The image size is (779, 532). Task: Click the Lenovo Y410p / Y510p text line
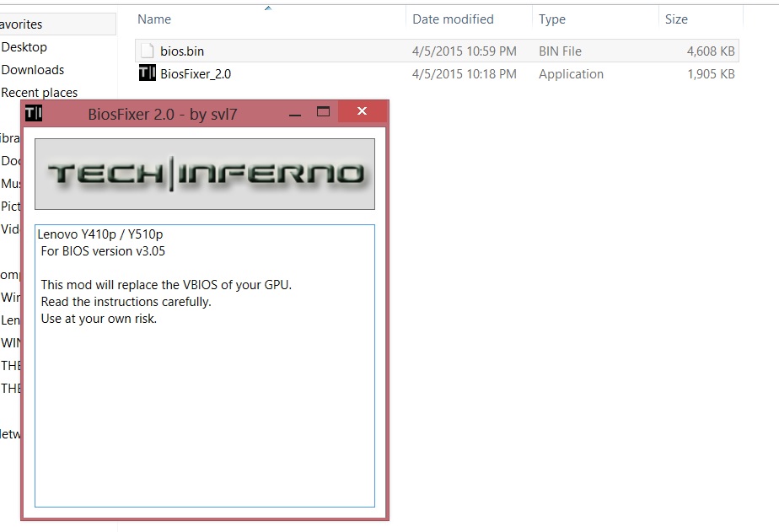(100, 234)
